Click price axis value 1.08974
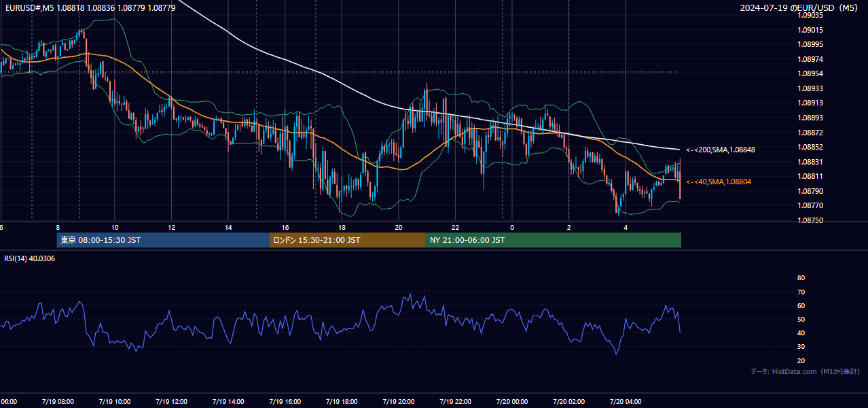Screen dimensions: 868x408 (810, 59)
